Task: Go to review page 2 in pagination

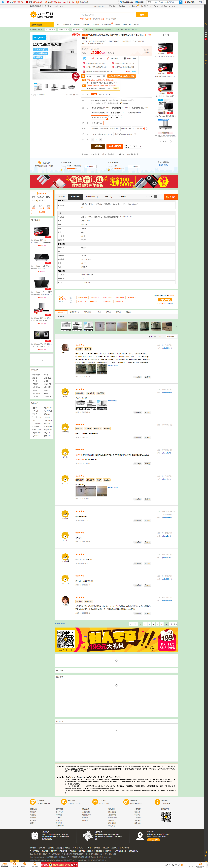Action: tap(145, 624)
